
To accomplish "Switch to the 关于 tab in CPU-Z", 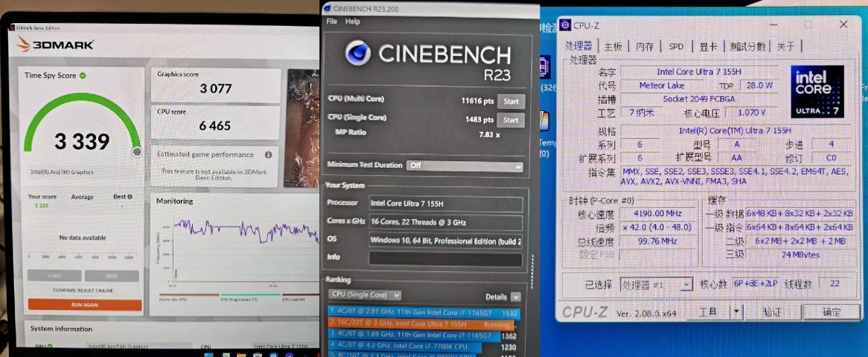I will (x=786, y=46).
